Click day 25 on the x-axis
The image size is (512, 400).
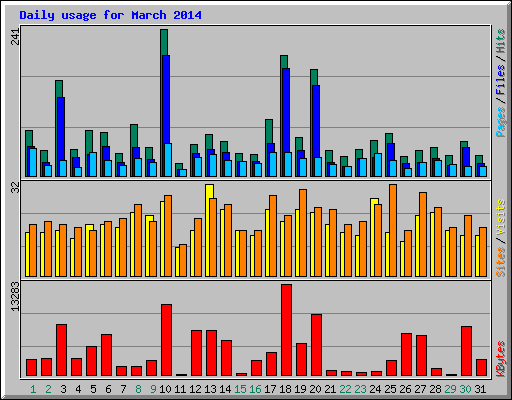click(390, 389)
